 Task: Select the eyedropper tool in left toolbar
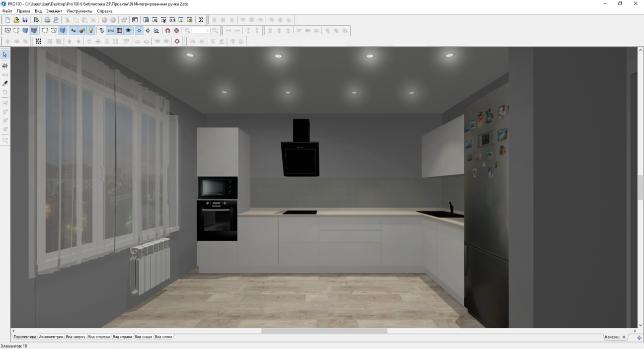point(5,84)
